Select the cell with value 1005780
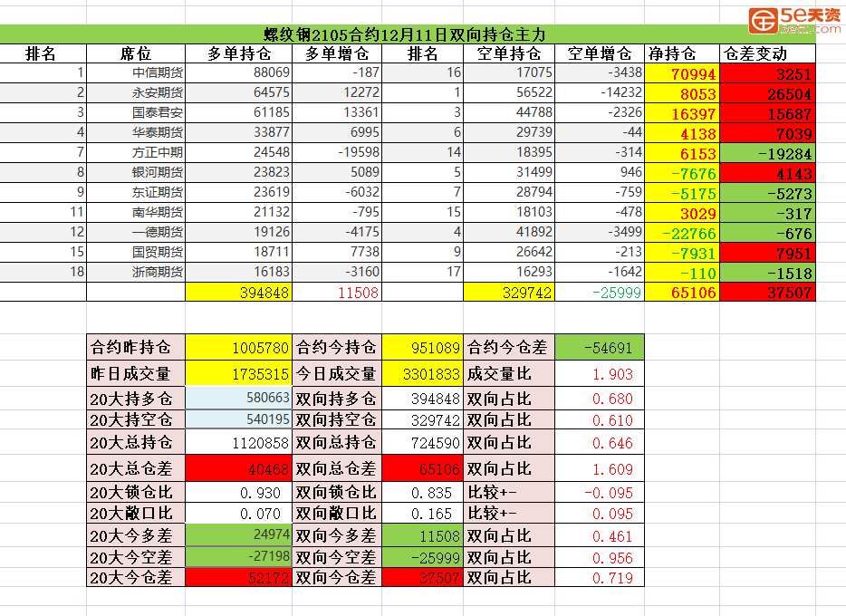The image size is (846, 616). pos(238,347)
